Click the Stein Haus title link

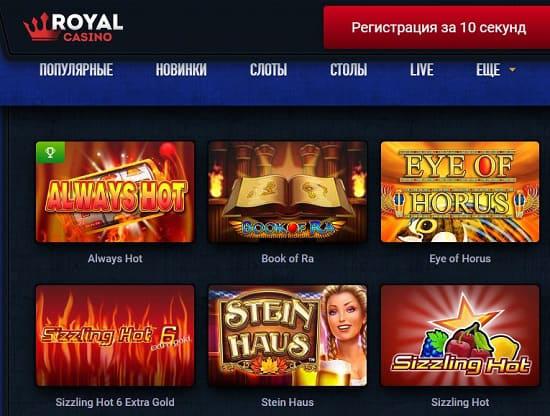point(288,402)
